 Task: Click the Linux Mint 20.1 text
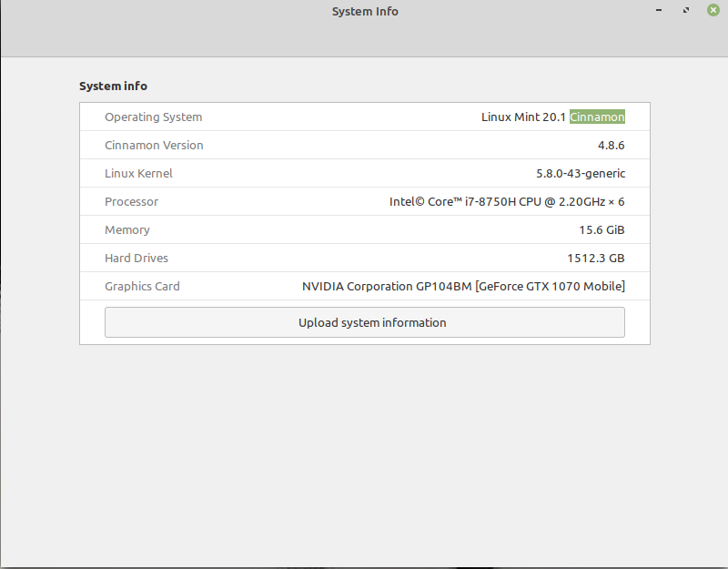click(523, 117)
